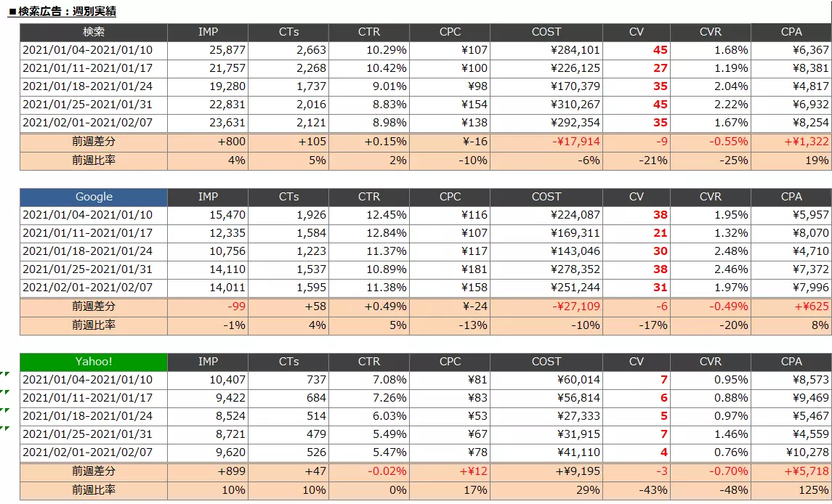Click the 前週差分 label in the Yahoo! table
Image resolution: width=832 pixels, height=504 pixels.
click(x=94, y=471)
